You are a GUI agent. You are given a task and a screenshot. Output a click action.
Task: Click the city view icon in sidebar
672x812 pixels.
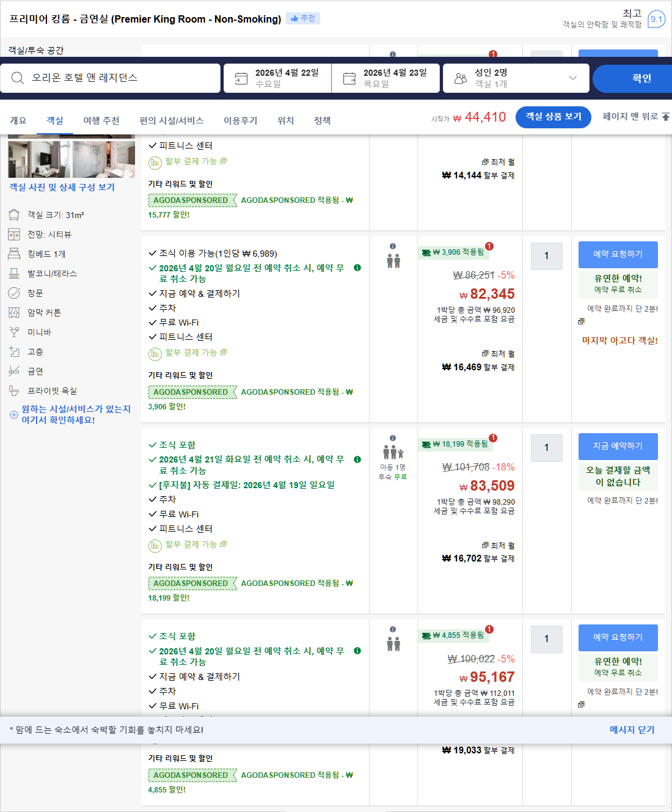(x=14, y=234)
